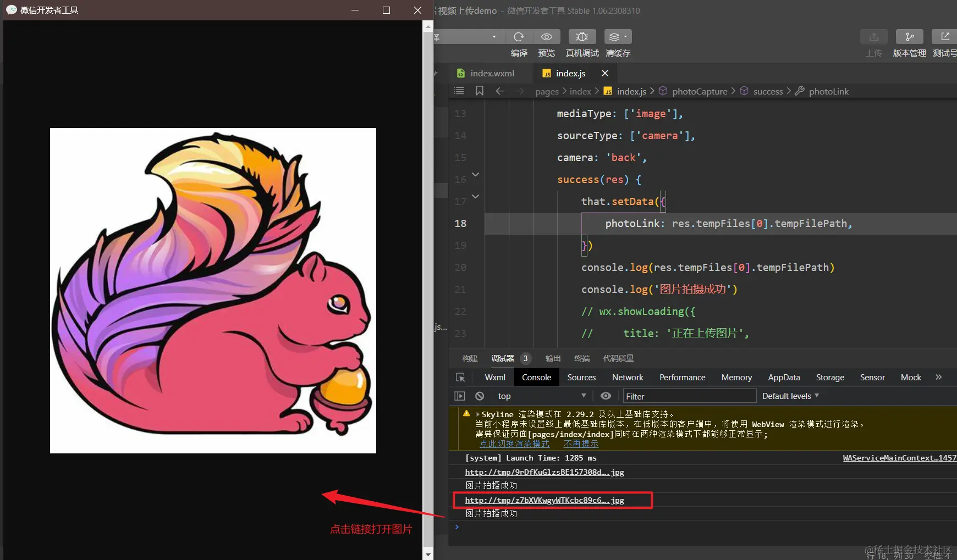Click the outline list icon in breadcrumb bar
Screen dimensions: 957x560
(x=459, y=91)
